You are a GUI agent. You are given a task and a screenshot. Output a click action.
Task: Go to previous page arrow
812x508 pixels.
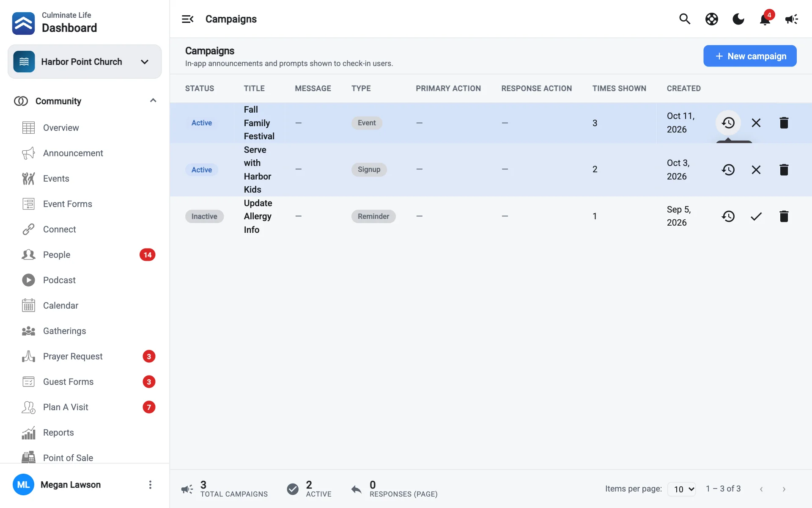761,489
